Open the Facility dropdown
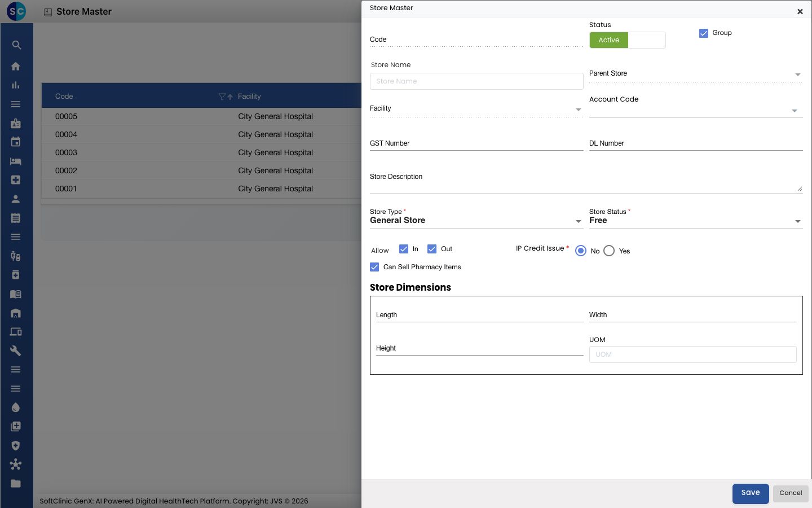The width and height of the screenshot is (812, 508). coord(476,109)
